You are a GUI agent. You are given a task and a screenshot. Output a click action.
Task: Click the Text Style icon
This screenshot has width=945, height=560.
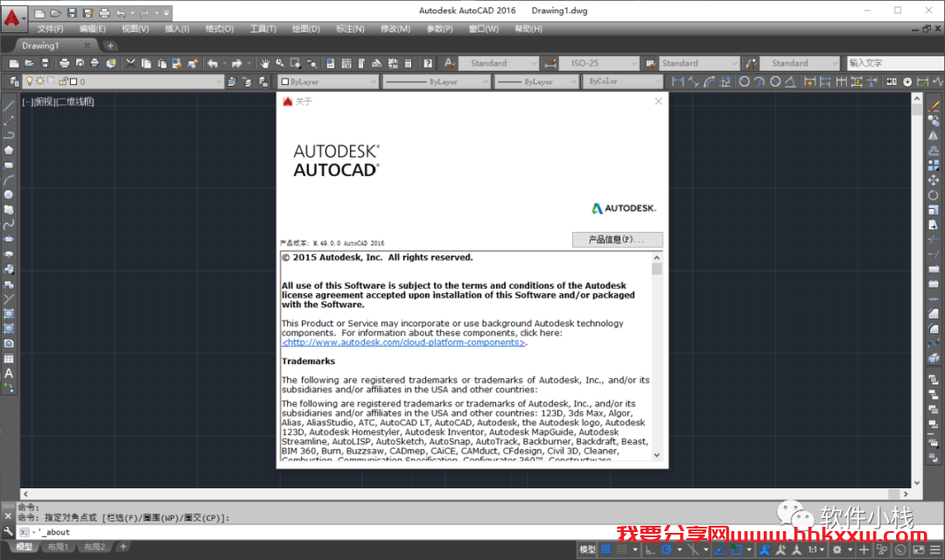coord(450,63)
